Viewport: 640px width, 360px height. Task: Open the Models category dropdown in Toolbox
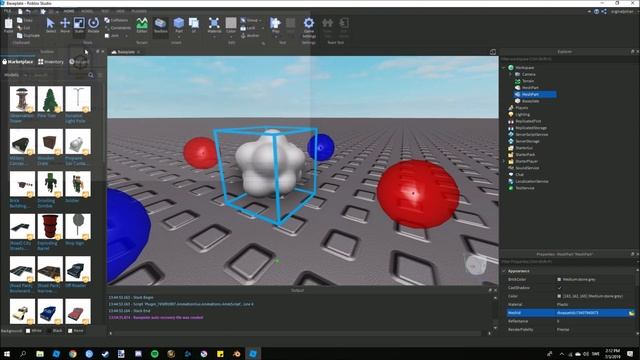pyautogui.click(x=25, y=75)
